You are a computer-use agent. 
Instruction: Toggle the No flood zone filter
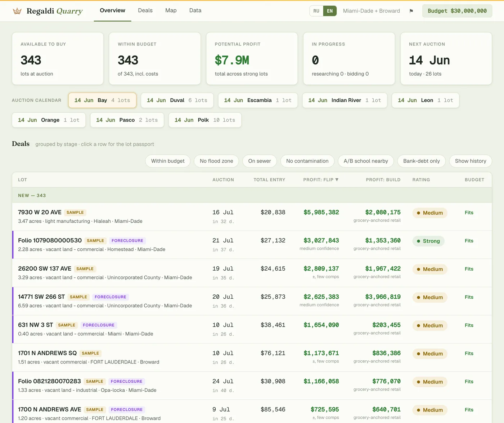point(216,161)
